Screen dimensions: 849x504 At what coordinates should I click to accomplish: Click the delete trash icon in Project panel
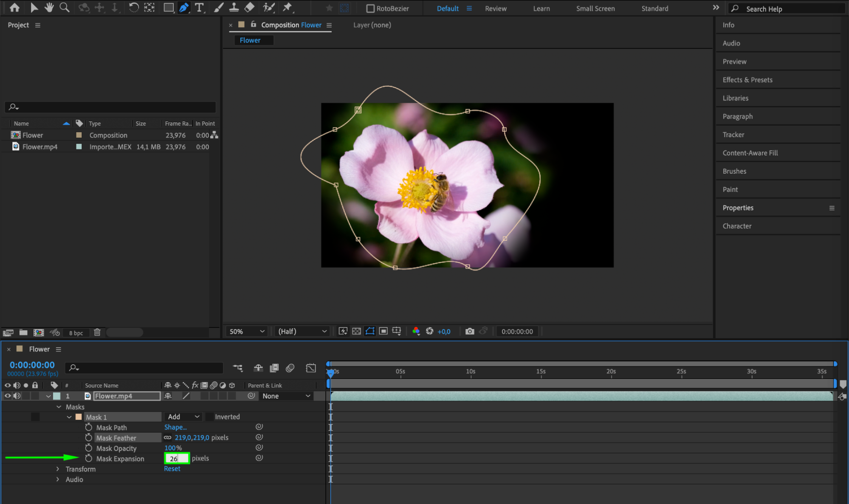click(x=97, y=332)
